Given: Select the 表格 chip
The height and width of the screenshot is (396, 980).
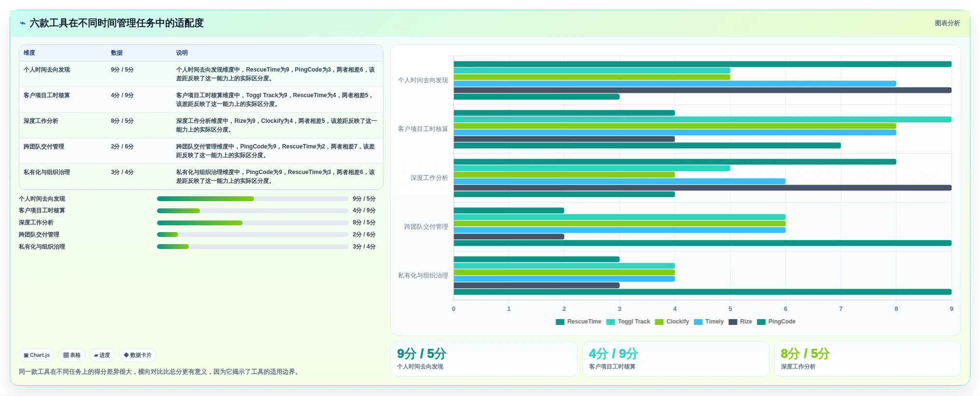Looking at the screenshot, I should pyautogui.click(x=72, y=355).
